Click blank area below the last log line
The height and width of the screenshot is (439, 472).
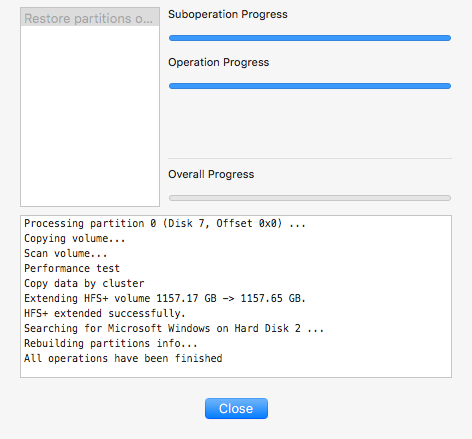236,371
